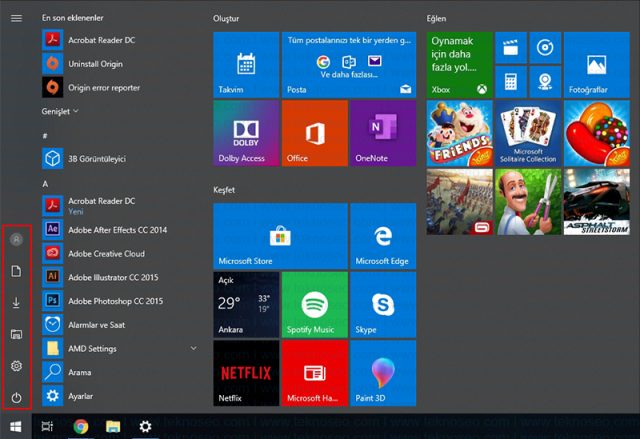Launch the Dolby Access tile
640x439 pixels.
click(246, 133)
